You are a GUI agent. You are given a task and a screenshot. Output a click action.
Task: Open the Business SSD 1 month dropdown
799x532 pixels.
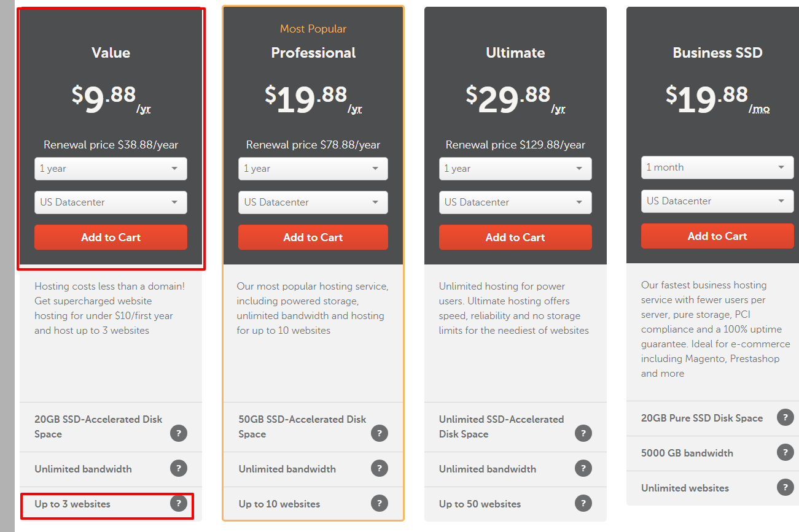point(717,168)
